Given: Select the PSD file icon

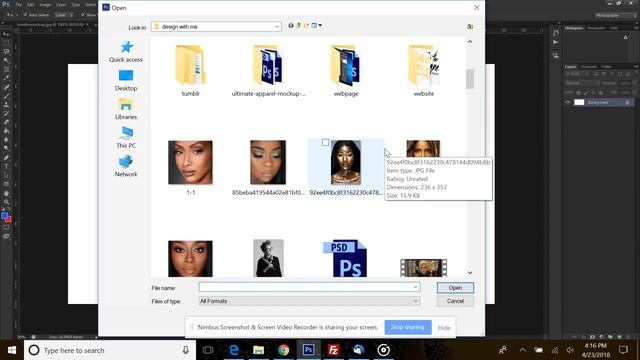Looking at the screenshot, I should pyautogui.click(x=345, y=258).
